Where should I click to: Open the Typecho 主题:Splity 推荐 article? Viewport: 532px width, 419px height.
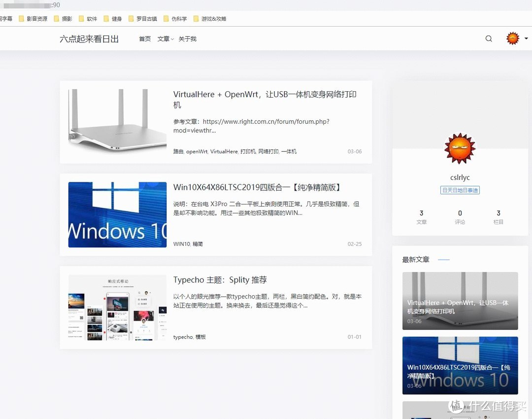coord(220,280)
